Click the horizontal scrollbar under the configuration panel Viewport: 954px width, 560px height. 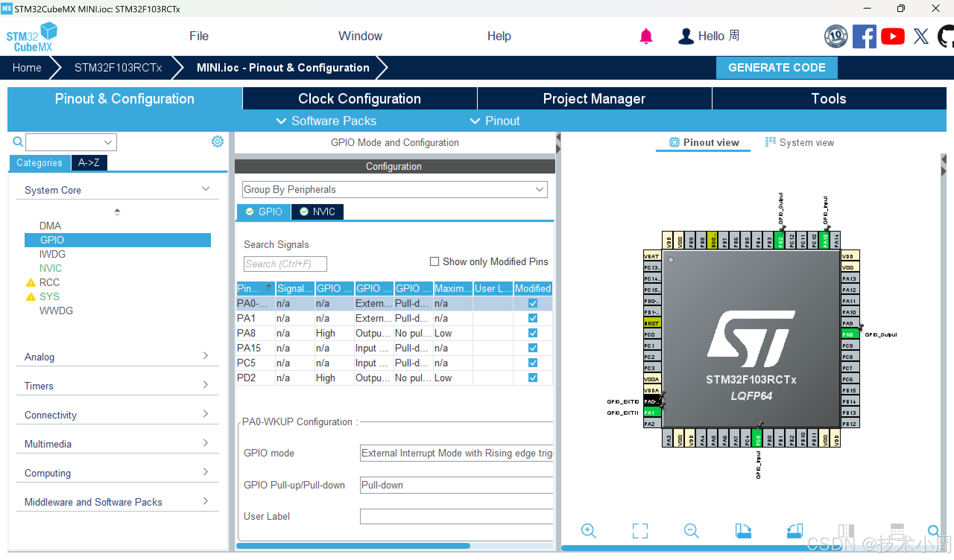(353, 545)
